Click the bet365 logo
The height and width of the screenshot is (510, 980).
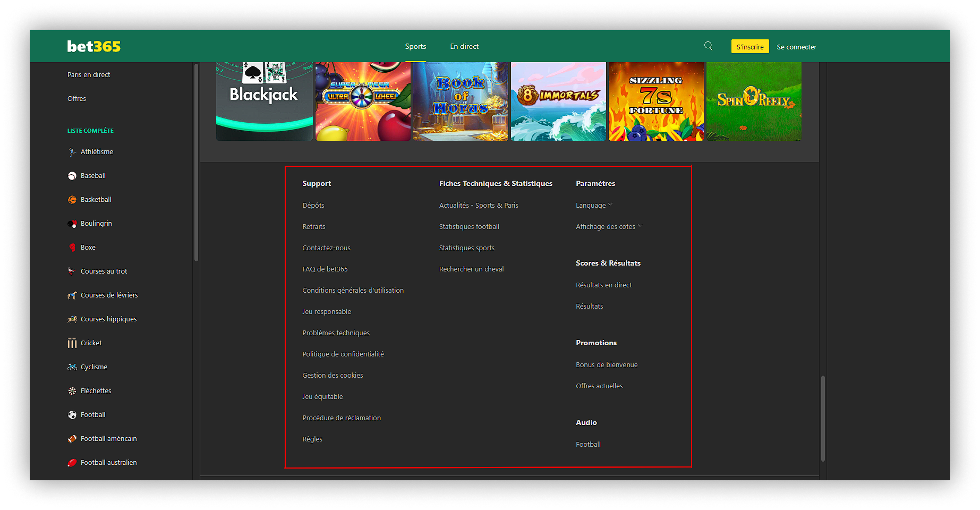94,47
